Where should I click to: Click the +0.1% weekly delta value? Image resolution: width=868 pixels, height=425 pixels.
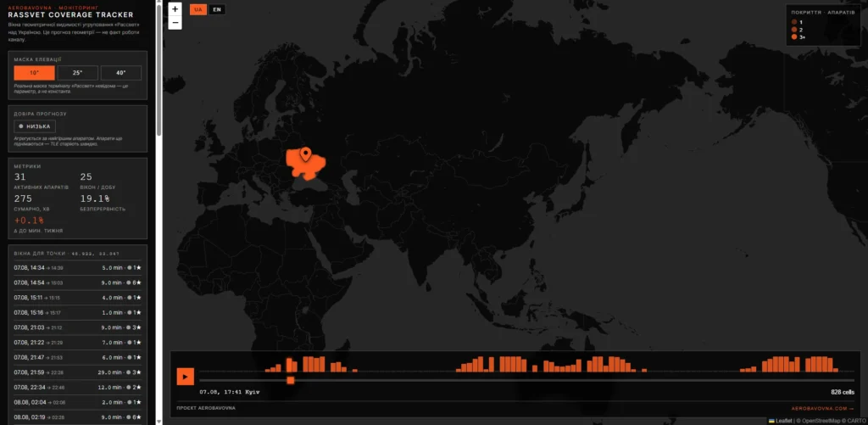click(x=29, y=220)
